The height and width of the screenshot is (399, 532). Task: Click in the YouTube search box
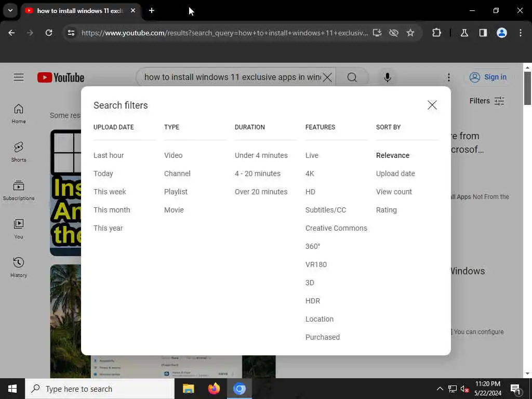click(x=231, y=77)
